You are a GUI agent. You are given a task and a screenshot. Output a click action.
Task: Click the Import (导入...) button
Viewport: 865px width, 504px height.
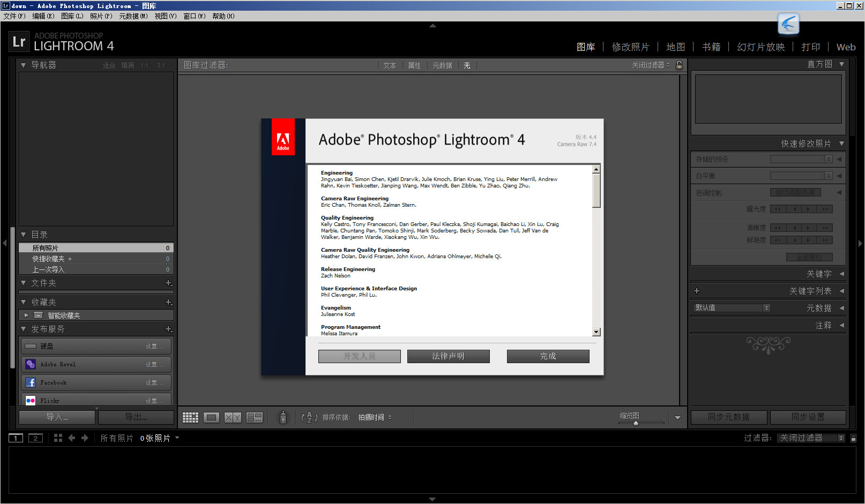[57, 417]
